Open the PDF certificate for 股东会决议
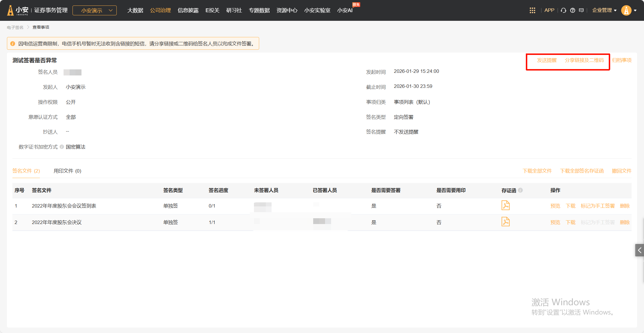 tap(505, 222)
